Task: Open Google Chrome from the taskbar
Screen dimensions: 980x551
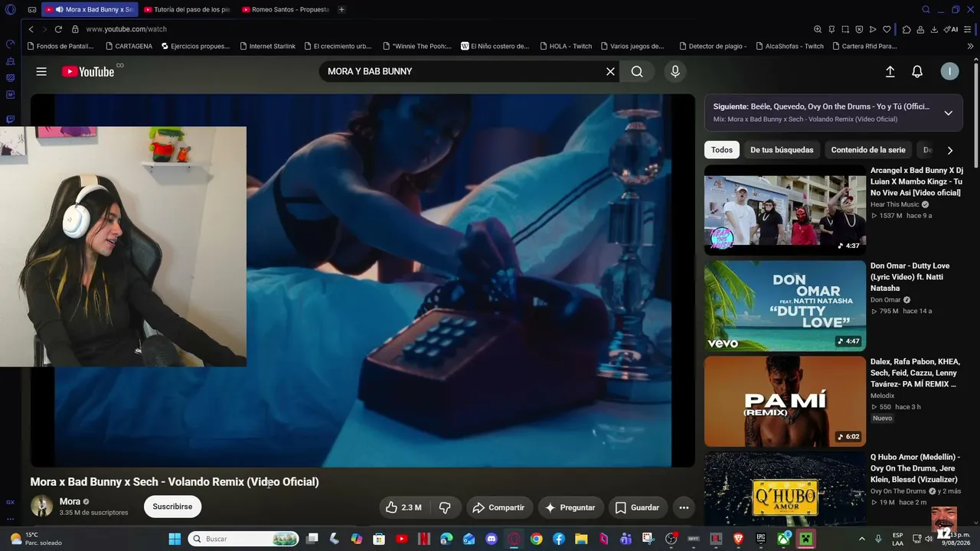Action: 537,539
